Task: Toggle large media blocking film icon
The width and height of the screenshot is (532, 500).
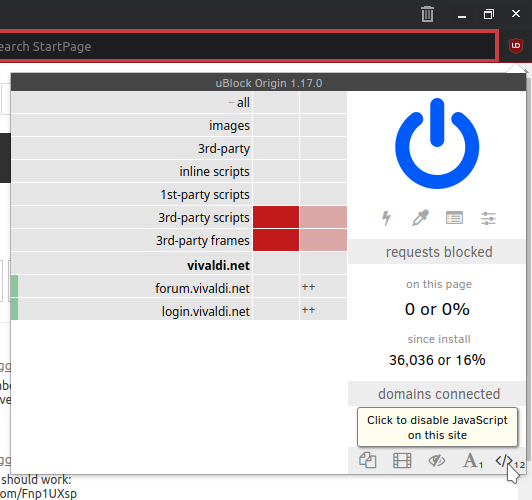Action: (402, 461)
